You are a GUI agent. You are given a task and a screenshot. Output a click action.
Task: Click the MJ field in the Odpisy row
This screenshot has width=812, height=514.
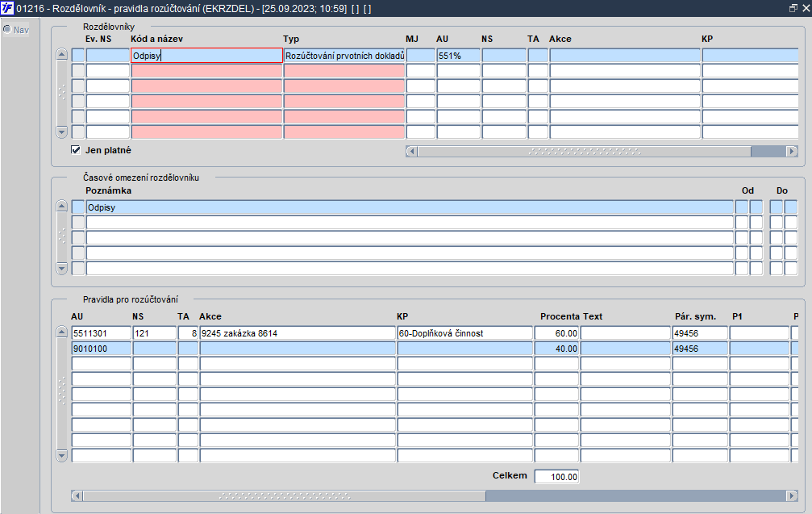[x=420, y=56]
